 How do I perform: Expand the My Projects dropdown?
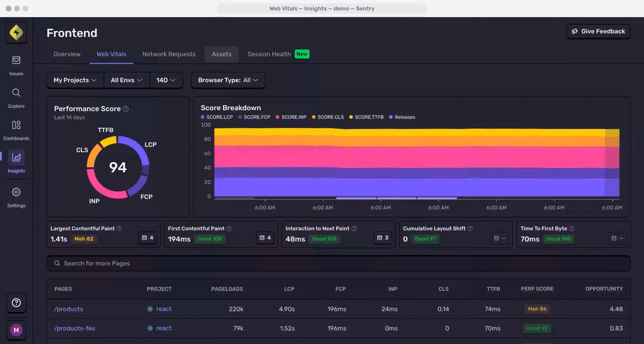click(x=75, y=80)
